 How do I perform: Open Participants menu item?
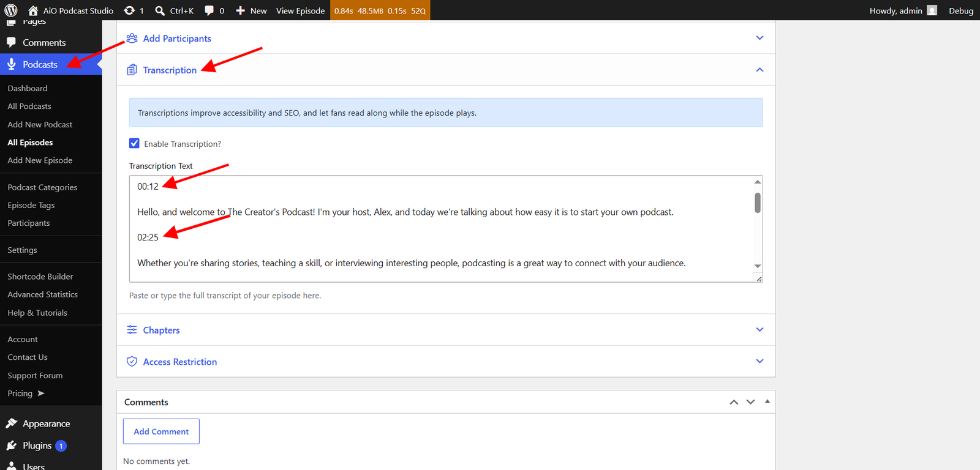(29, 223)
